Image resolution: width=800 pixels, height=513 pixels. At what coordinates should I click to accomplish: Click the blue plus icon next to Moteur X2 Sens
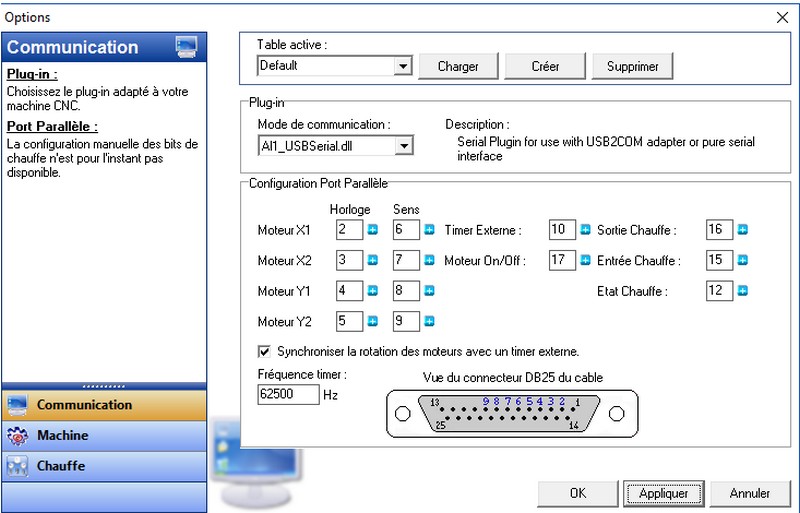(x=429, y=261)
